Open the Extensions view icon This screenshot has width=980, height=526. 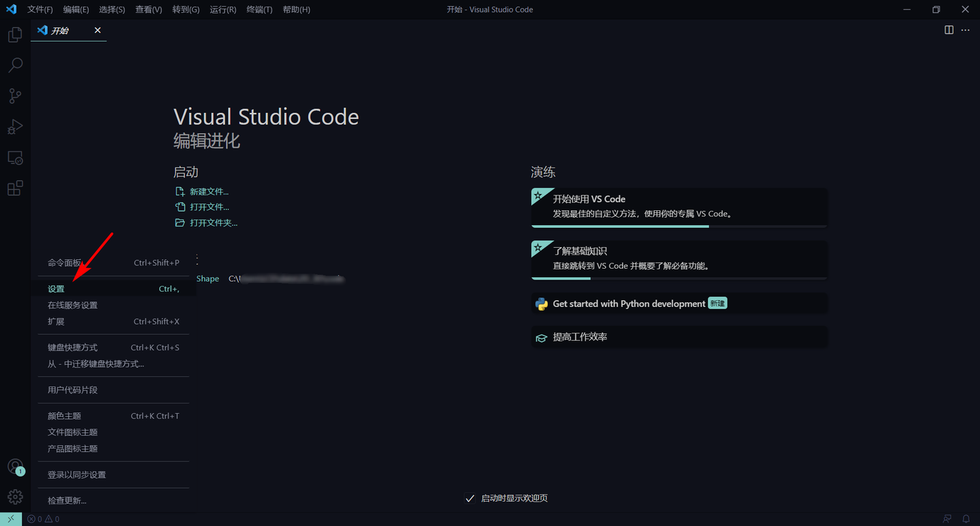coord(15,188)
